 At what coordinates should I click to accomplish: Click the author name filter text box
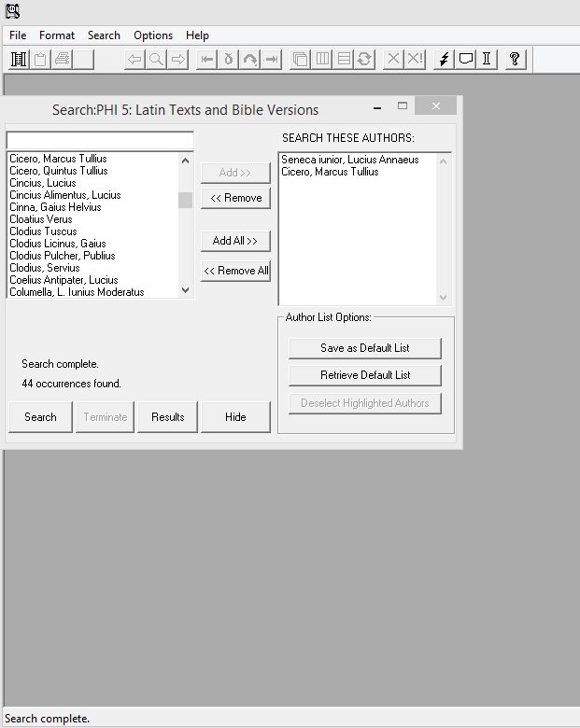100,140
